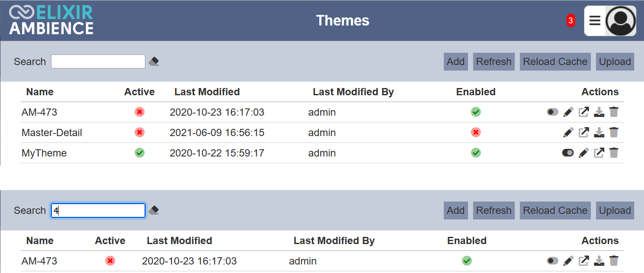
Task: Toggle the active switch for MyTheme
Action: 568,153
